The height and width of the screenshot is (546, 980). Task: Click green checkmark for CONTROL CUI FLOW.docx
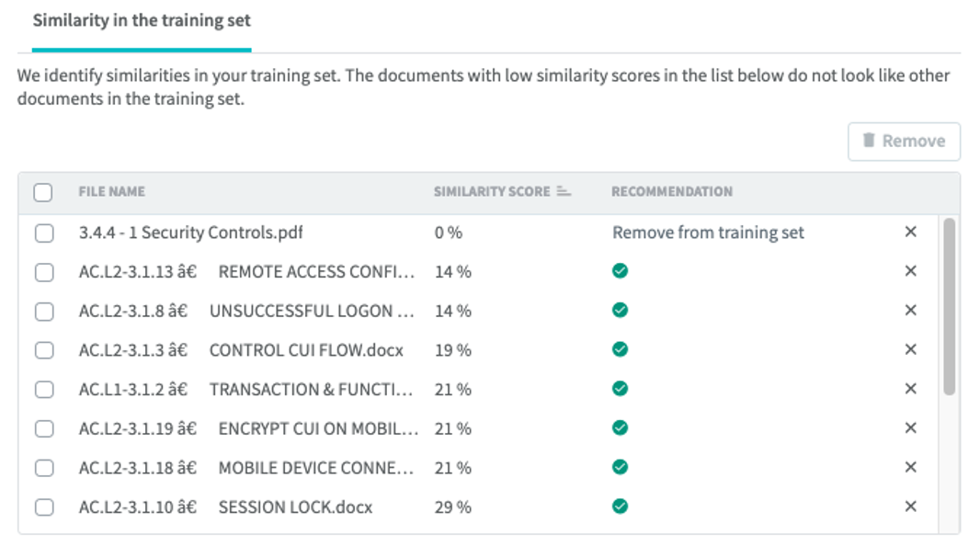[x=621, y=349]
